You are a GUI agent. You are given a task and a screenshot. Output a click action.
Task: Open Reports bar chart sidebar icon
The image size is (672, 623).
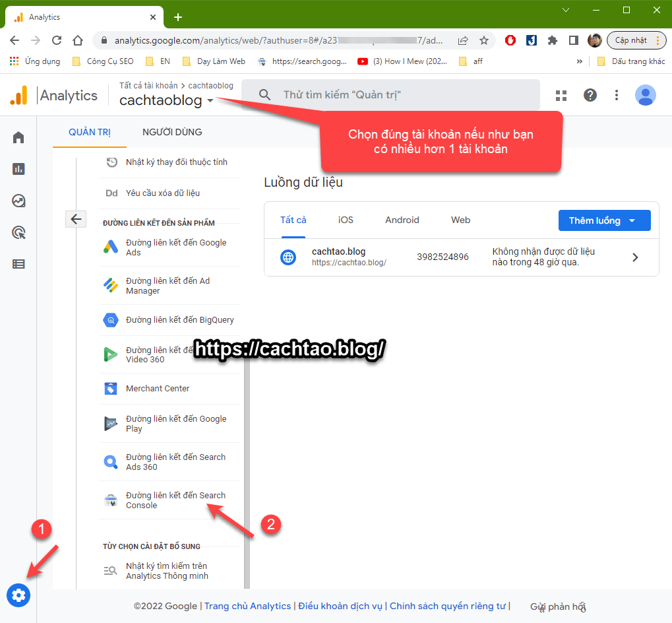tap(18, 169)
